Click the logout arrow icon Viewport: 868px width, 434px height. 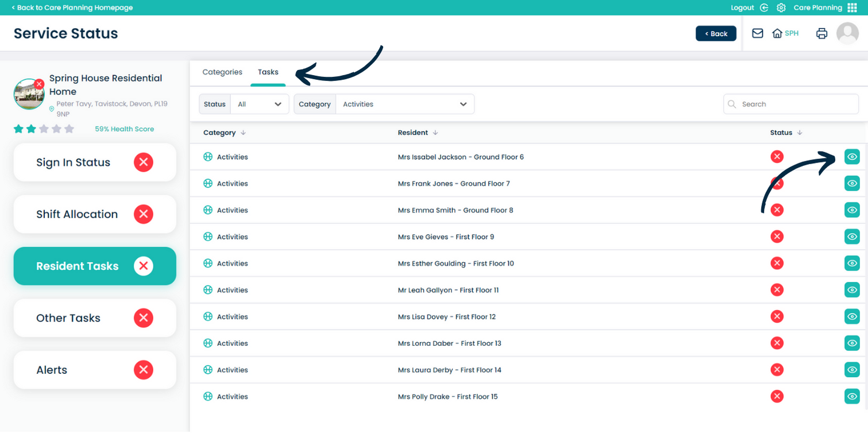(764, 7)
